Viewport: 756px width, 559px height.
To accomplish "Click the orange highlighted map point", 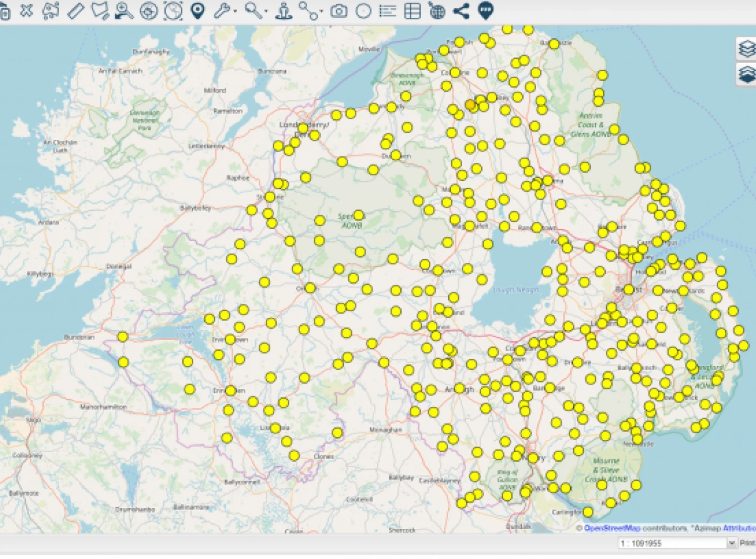I will [470, 104].
